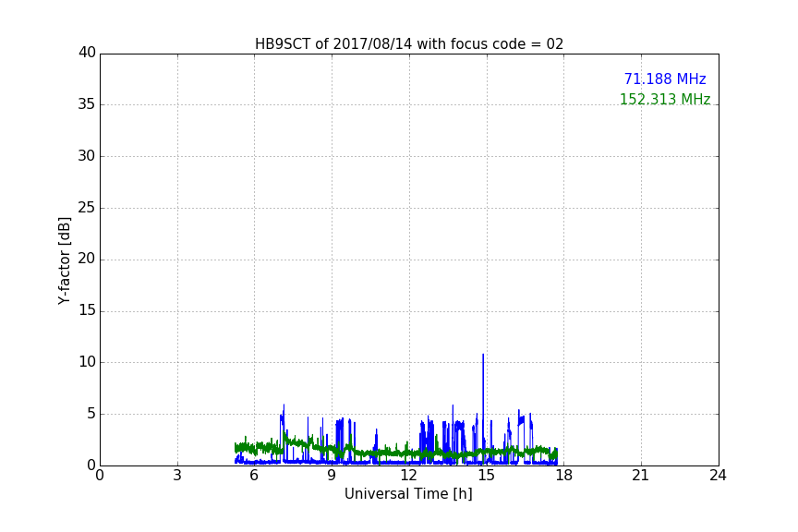Viewport: 798px width, 532px height.
Task: Click x-axis tick label 3
Action: [x=177, y=476]
